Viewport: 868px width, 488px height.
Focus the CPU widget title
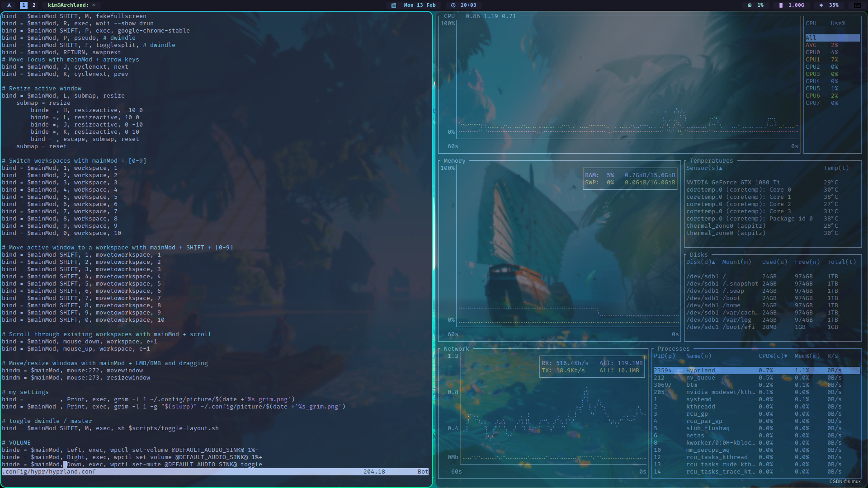pos(449,16)
